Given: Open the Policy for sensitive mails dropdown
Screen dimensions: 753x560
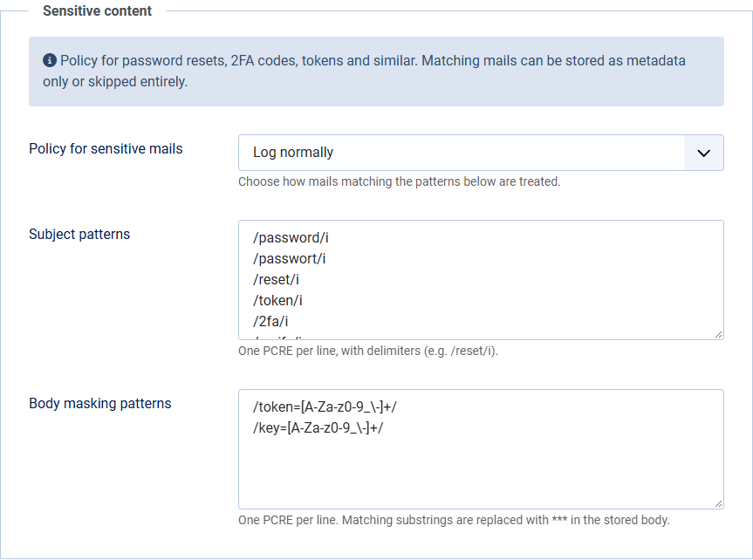Looking at the screenshot, I should (x=481, y=153).
